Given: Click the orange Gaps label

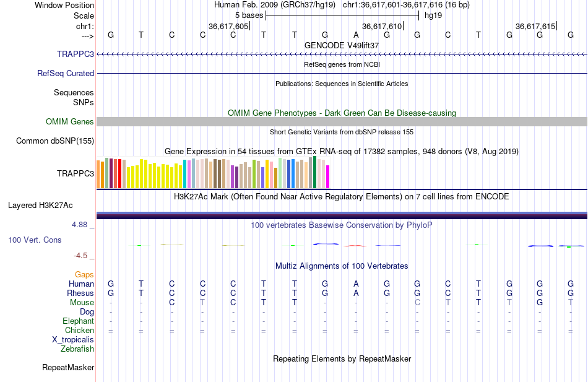Looking at the screenshot, I should click(x=84, y=275).
